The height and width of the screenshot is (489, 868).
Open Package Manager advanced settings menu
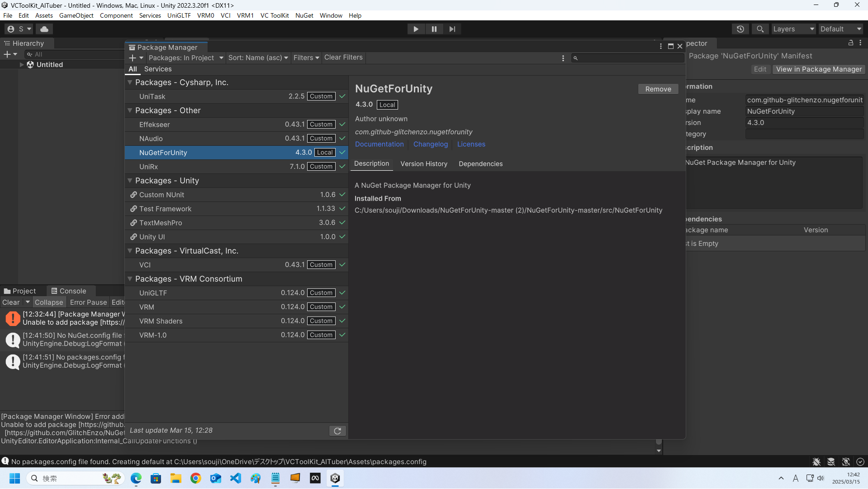(563, 58)
